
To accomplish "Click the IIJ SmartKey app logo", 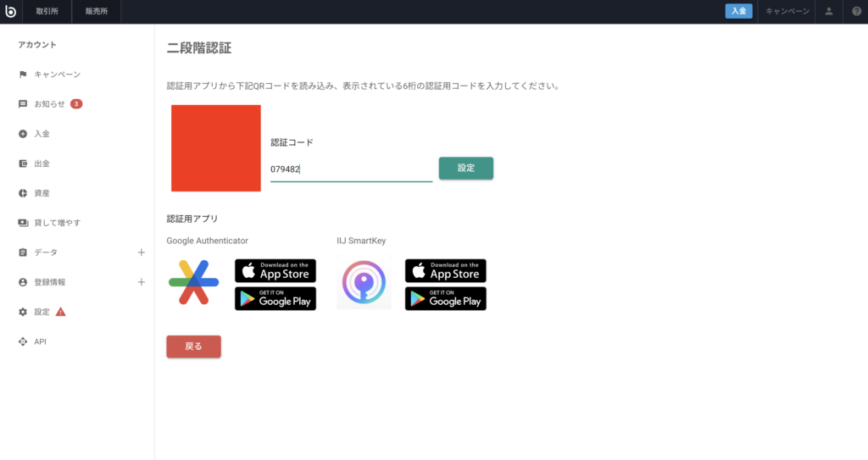I will pyautogui.click(x=364, y=282).
